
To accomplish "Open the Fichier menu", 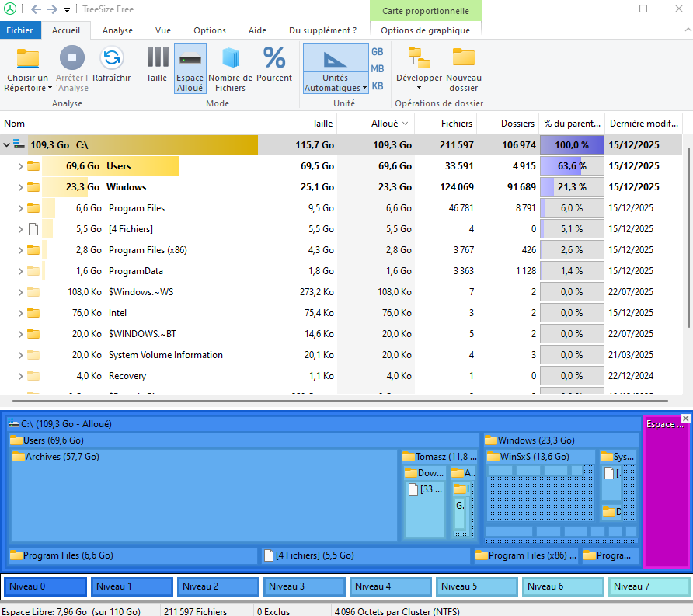I will coord(19,30).
